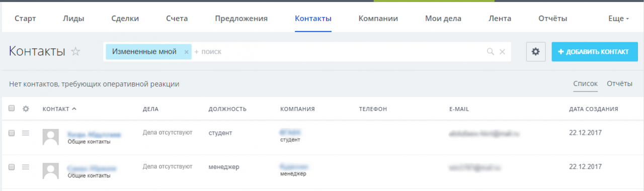644x191 pixels.
Task: Click the magnifier search icon
Action: [x=490, y=52]
